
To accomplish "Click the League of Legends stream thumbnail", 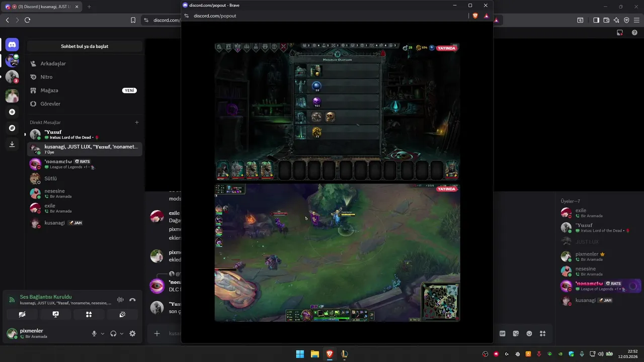I will click(337, 252).
